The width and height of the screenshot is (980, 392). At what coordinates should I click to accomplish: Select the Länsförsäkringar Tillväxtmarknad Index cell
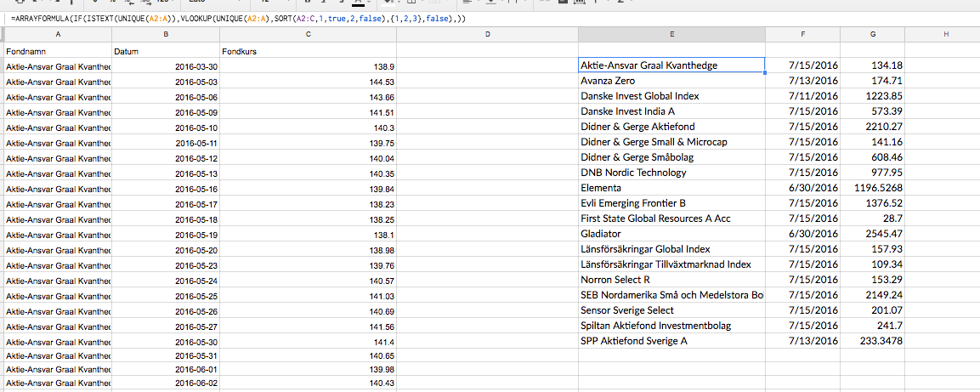click(671, 264)
